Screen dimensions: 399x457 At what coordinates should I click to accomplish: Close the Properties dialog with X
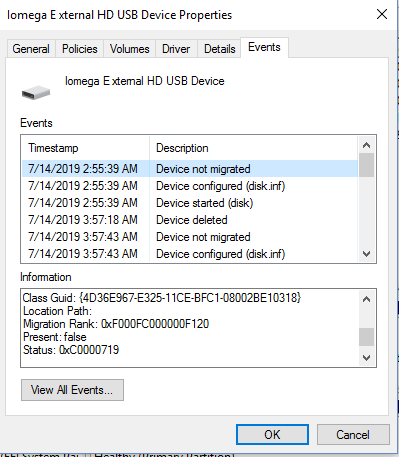382,14
